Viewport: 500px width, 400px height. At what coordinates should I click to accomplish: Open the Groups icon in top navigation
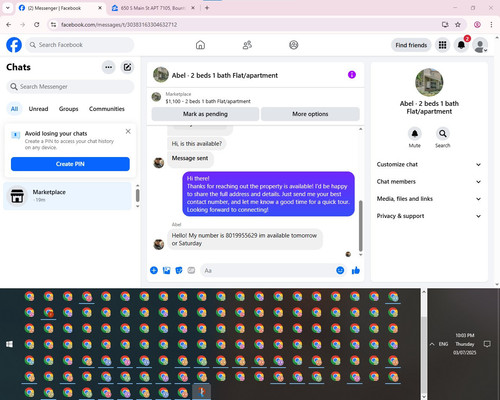(x=294, y=45)
